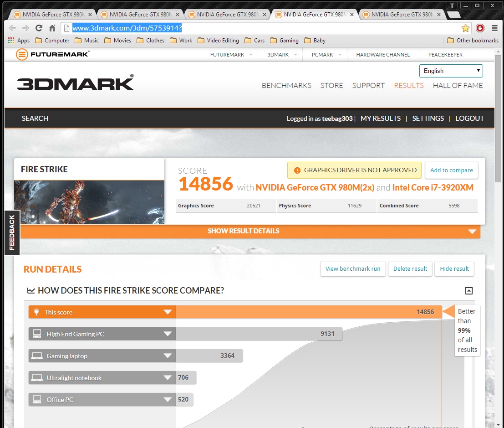Open MY RESULTS
Viewport: 504px width, 428px height.
(x=381, y=119)
